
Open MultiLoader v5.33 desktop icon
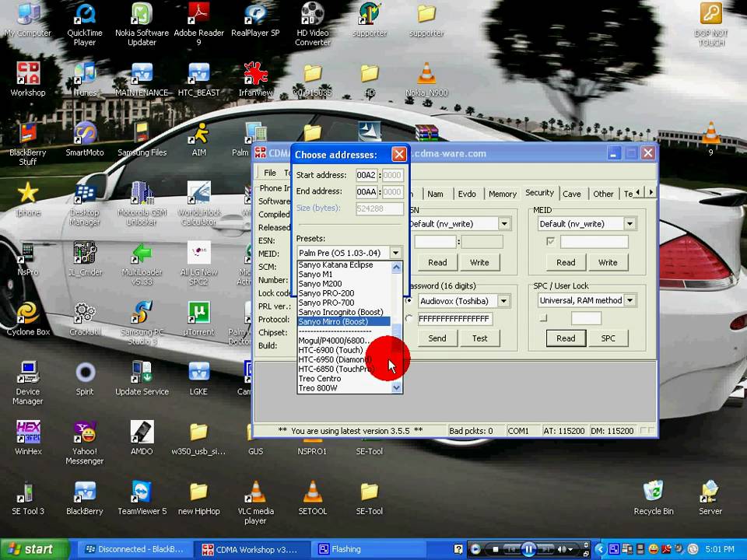(x=142, y=263)
